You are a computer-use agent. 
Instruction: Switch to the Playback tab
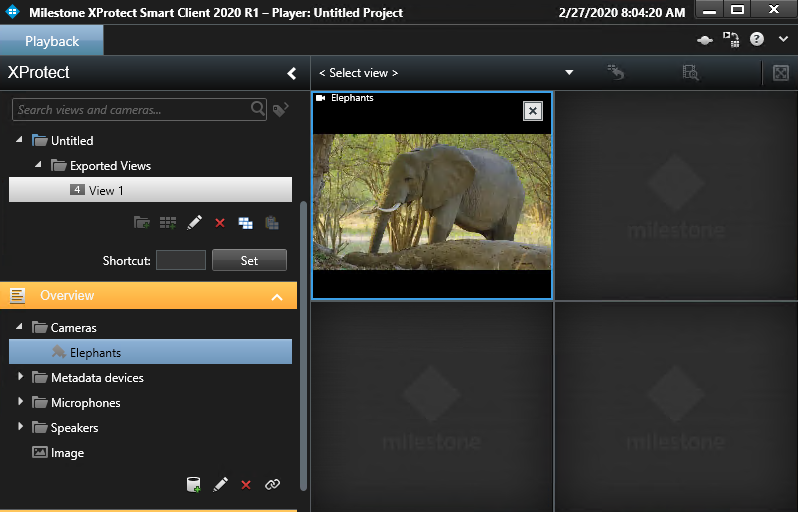(52, 41)
